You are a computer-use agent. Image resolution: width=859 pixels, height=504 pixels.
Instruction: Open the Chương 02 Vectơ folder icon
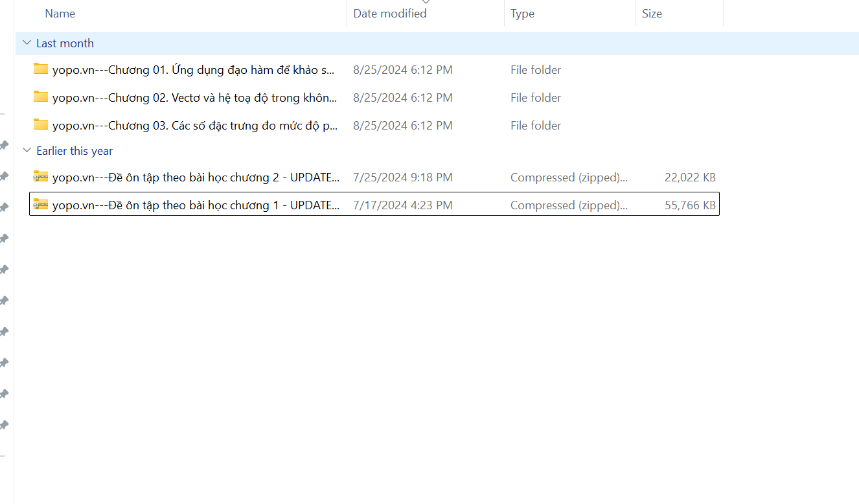(41, 97)
